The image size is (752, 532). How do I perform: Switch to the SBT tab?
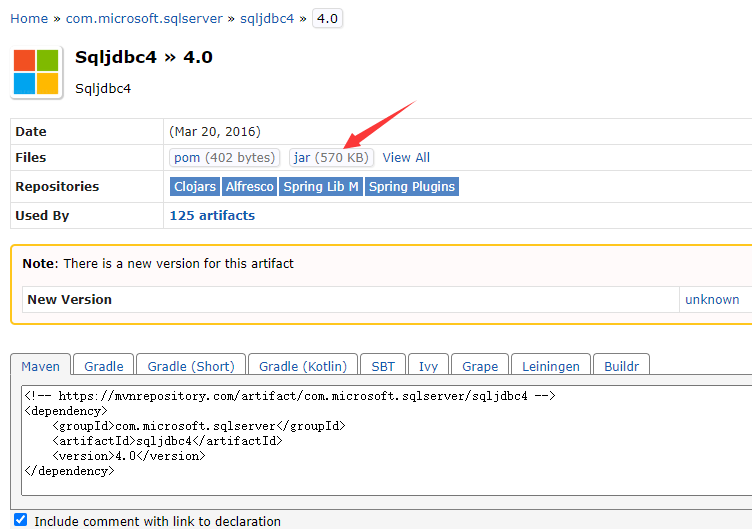coord(383,366)
